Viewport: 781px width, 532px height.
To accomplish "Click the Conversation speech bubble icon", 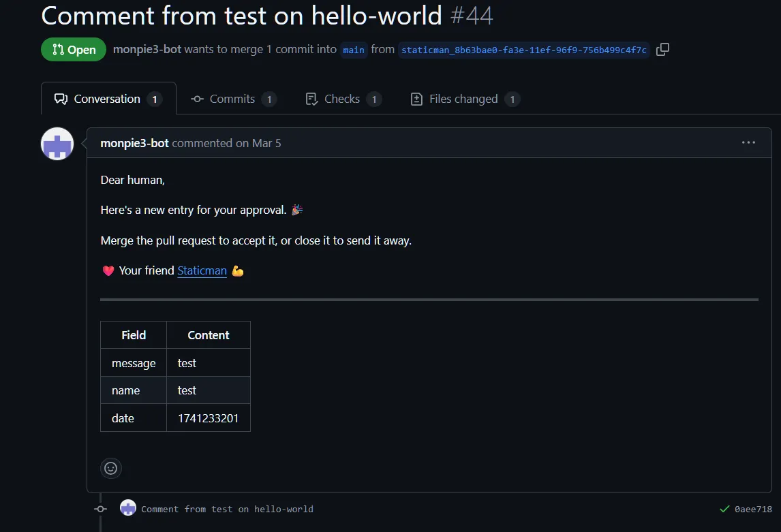I will 61,98.
